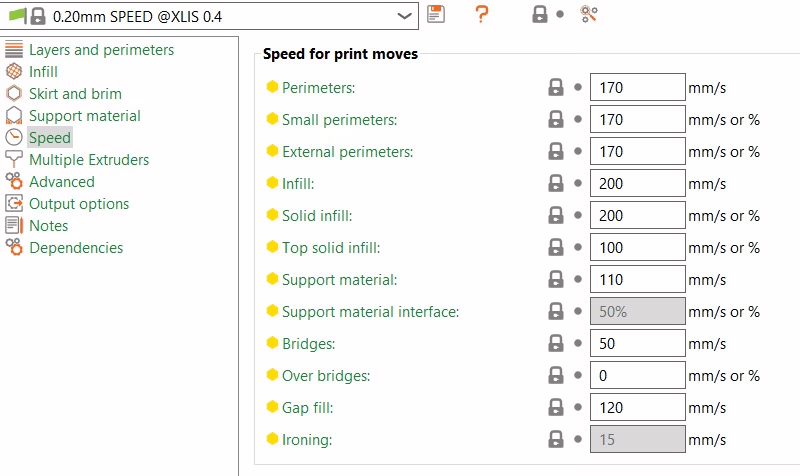Viewport: 800px width, 476px height.
Task: Switch to the Multiple Extruders page
Action: 89,160
